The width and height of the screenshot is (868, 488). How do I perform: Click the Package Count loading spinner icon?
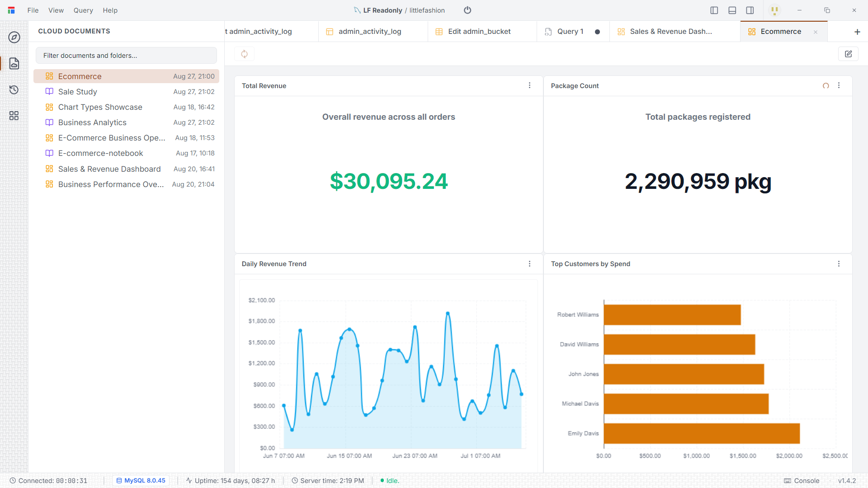tap(826, 86)
